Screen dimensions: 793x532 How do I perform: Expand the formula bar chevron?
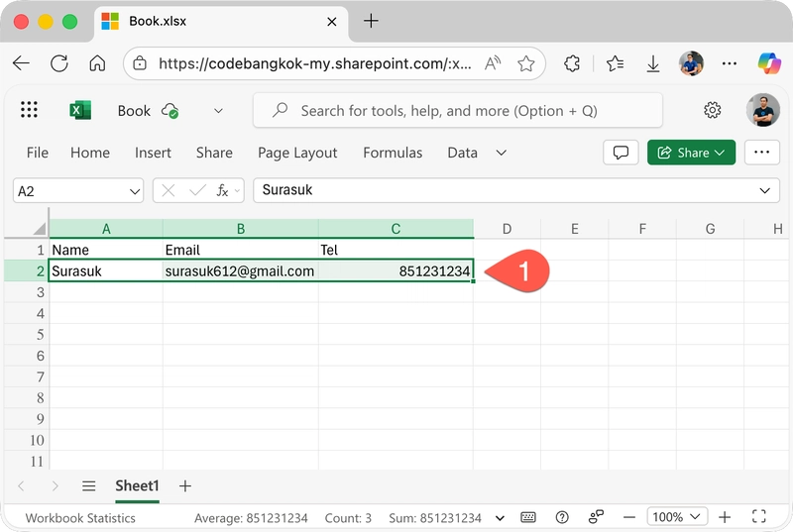(x=765, y=190)
